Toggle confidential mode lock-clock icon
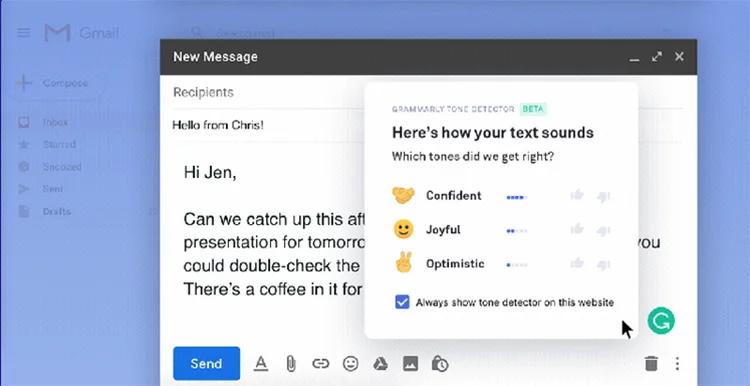This screenshot has width=750, height=386. (x=440, y=364)
